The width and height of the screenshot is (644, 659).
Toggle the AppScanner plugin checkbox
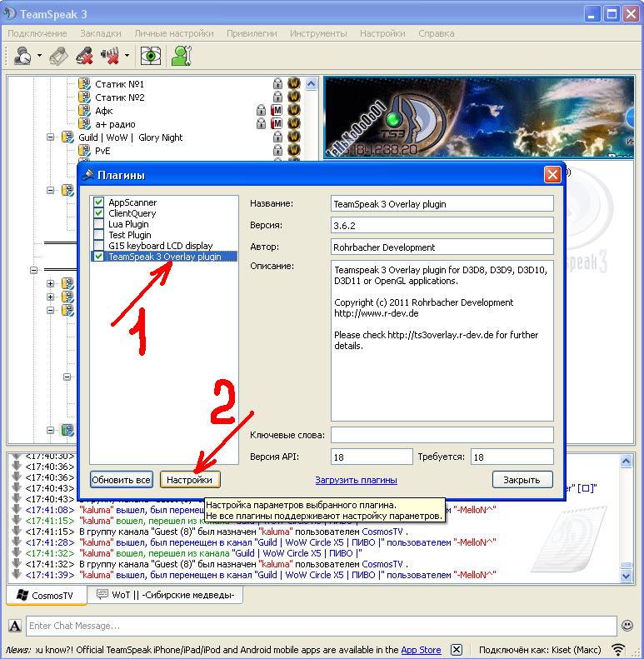(99, 202)
